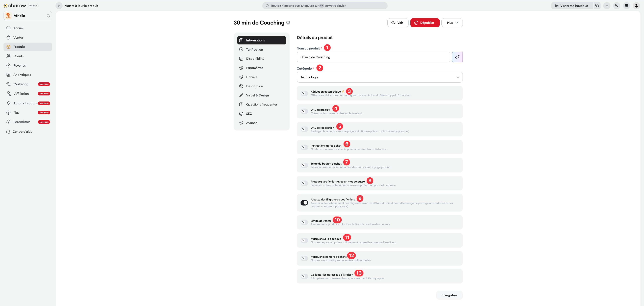Open the Catégorie Technologie dropdown
This screenshot has height=306, width=644.
(379, 77)
